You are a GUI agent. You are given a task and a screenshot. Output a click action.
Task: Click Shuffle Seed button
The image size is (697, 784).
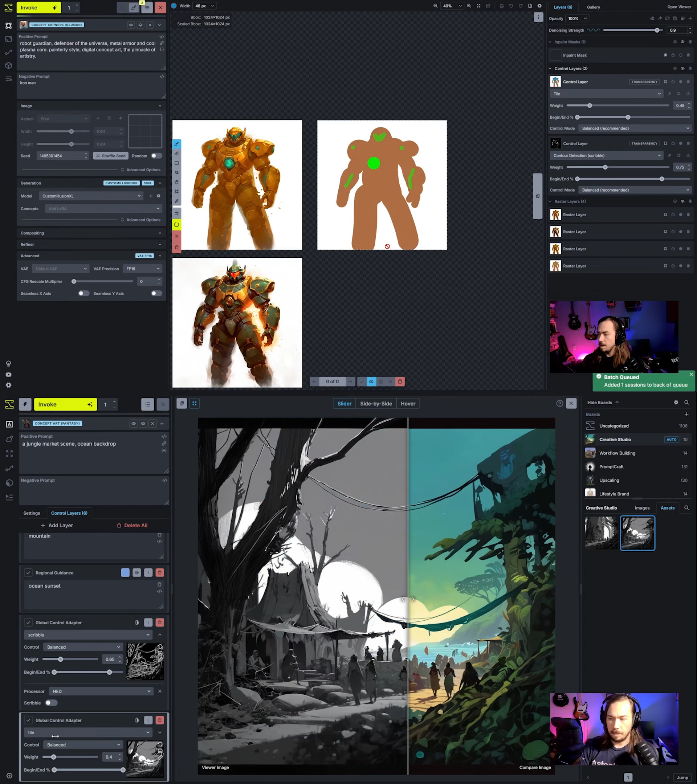tap(111, 156)
